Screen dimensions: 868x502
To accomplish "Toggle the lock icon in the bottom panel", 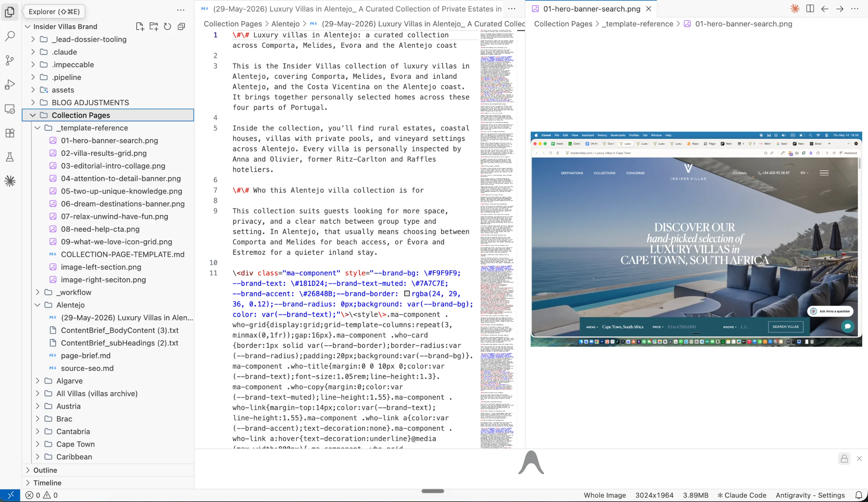I will [844, 459].
